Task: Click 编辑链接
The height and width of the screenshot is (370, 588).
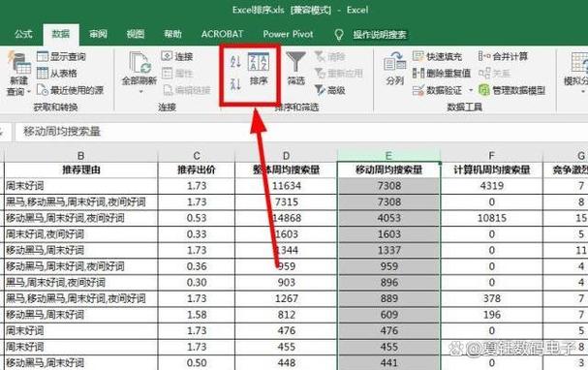Action: click(186, 90)
